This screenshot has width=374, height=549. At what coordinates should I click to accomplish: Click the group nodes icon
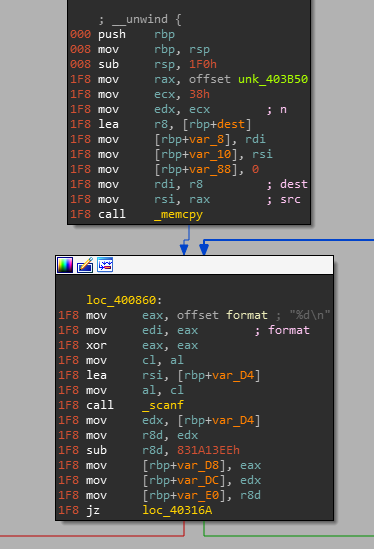tap(105, 265)
